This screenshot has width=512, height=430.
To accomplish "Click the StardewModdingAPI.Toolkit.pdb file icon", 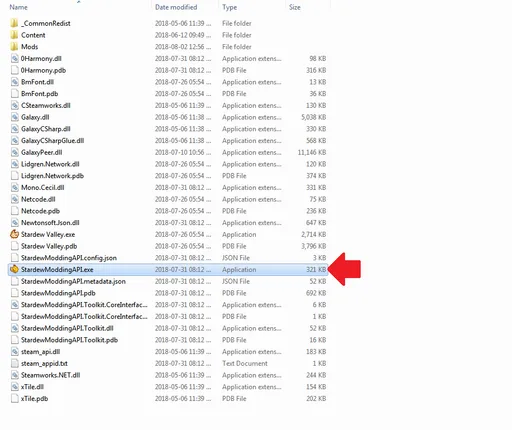I will (x=14, y=340).
